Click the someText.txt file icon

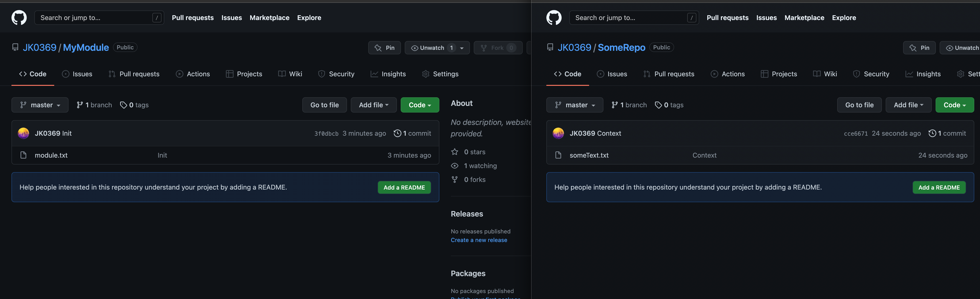click(558, 155)
